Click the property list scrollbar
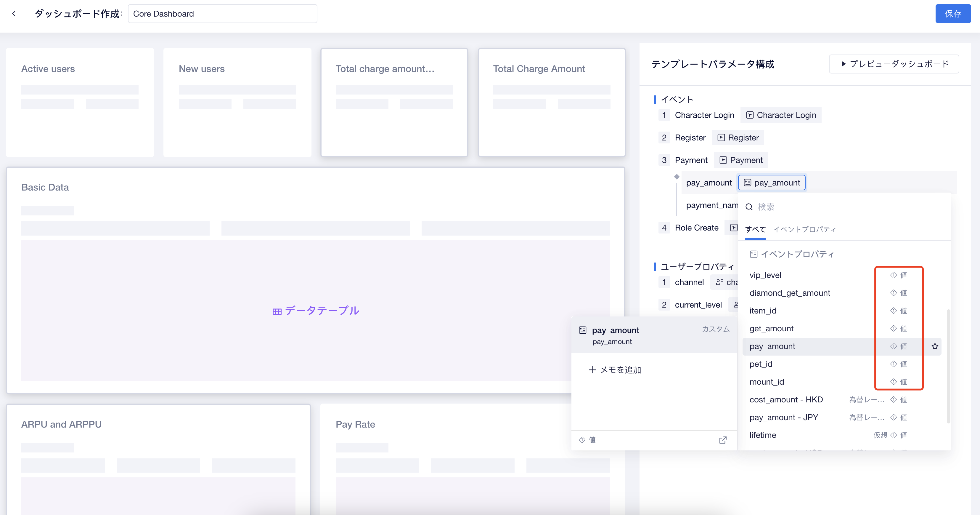 click(948, 366)
